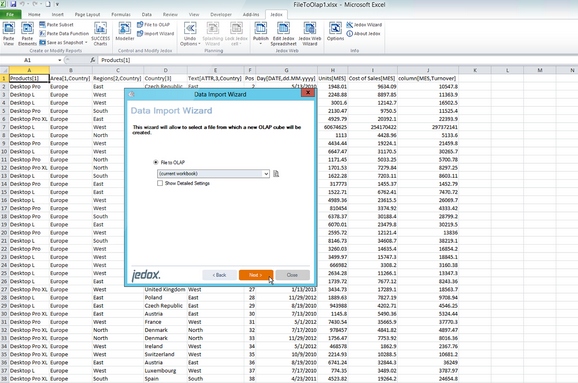This screenshot has width=578, height=383.
Task: Enable Show Detailed Settings checkbox
Action: tap(160, 183)
